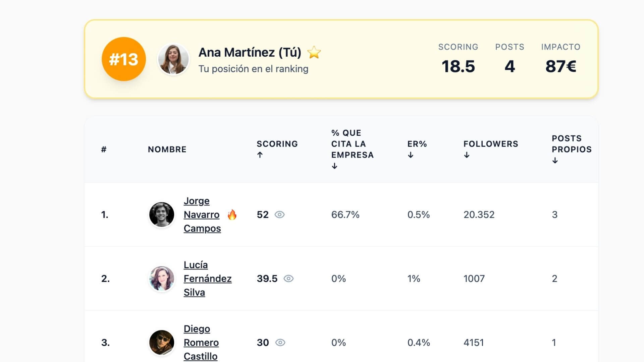Click Lucía Fernández Silva's avatar image

162,279
